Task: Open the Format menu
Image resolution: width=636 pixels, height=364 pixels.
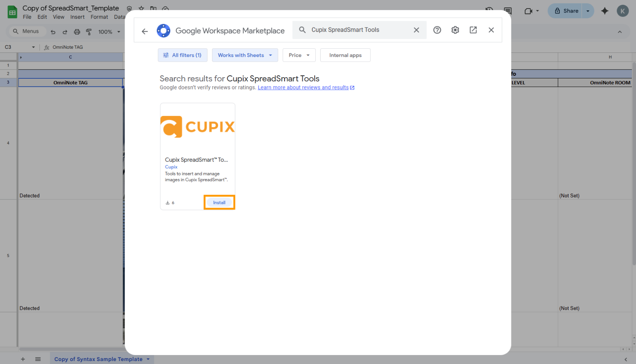Action: tap(99, 17)
